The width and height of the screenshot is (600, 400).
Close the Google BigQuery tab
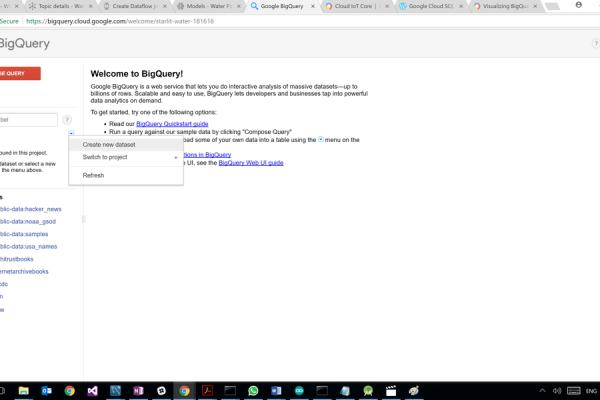tap(313, 6)
